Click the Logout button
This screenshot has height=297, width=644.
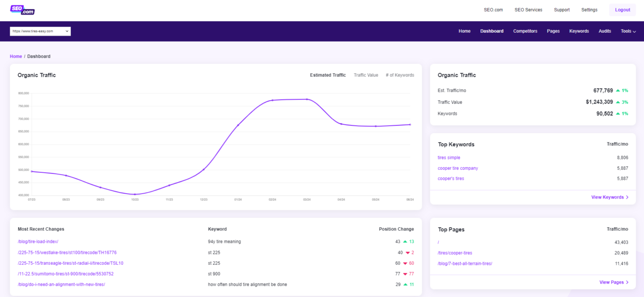tap(622, 9)
